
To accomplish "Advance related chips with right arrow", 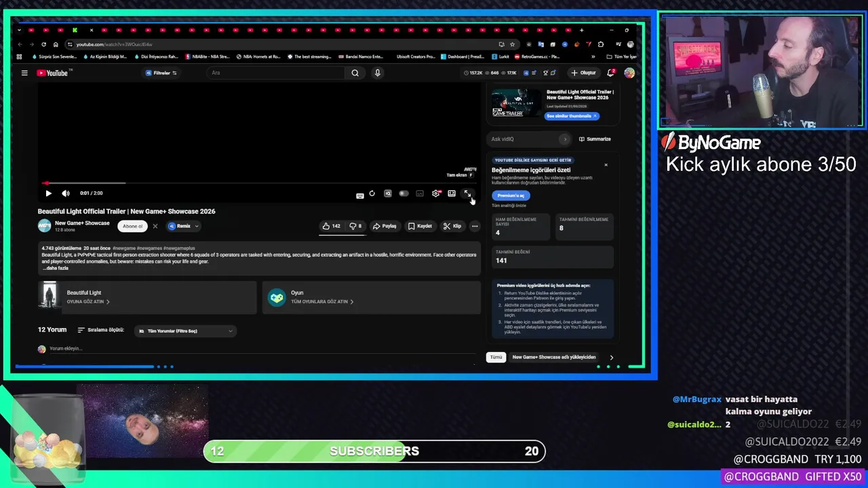I will pyautogui.click(x=611, y=357).
